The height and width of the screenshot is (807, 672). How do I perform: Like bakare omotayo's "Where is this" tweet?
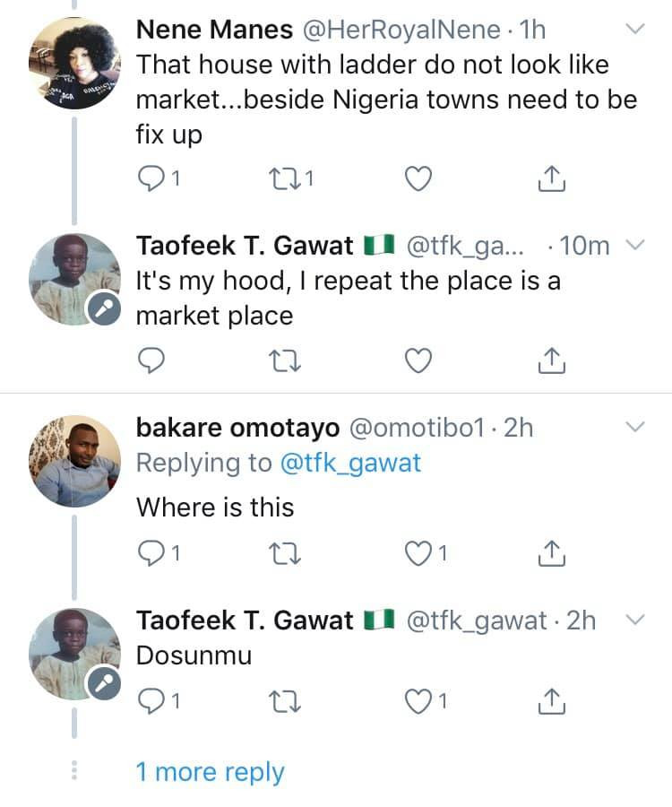418,555
